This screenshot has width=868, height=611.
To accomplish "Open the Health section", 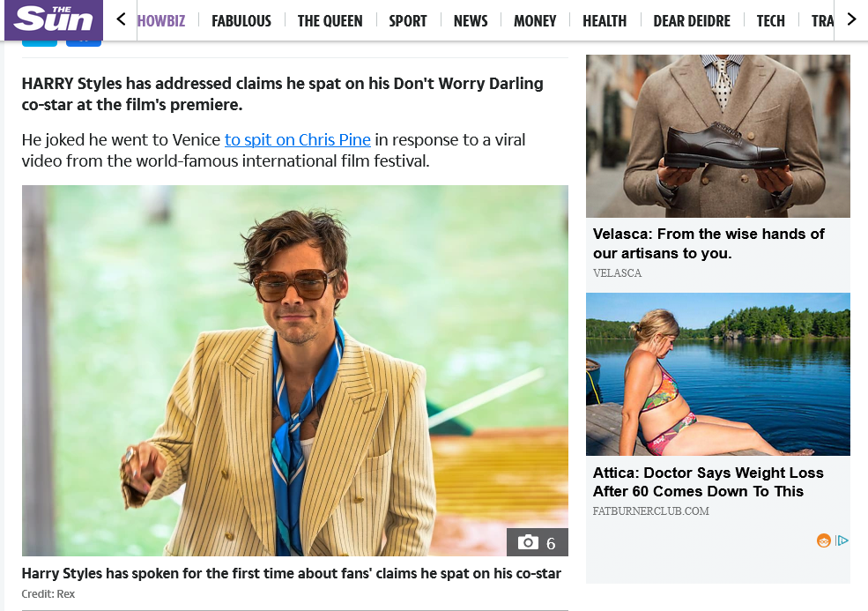I will [x=605, y=21].
